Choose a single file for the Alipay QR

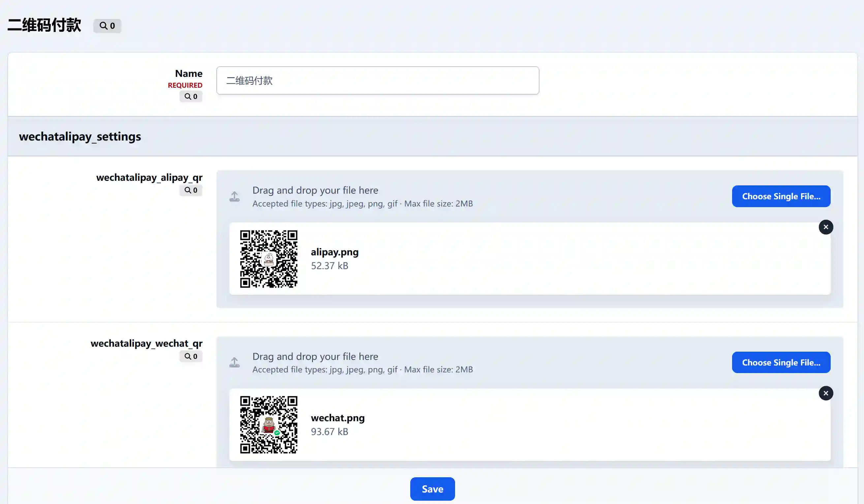[781, 197]
